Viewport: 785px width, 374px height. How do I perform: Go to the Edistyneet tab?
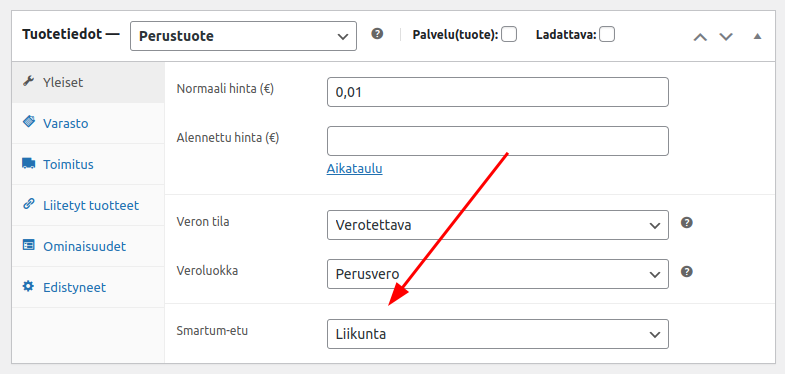coord(88,287)
